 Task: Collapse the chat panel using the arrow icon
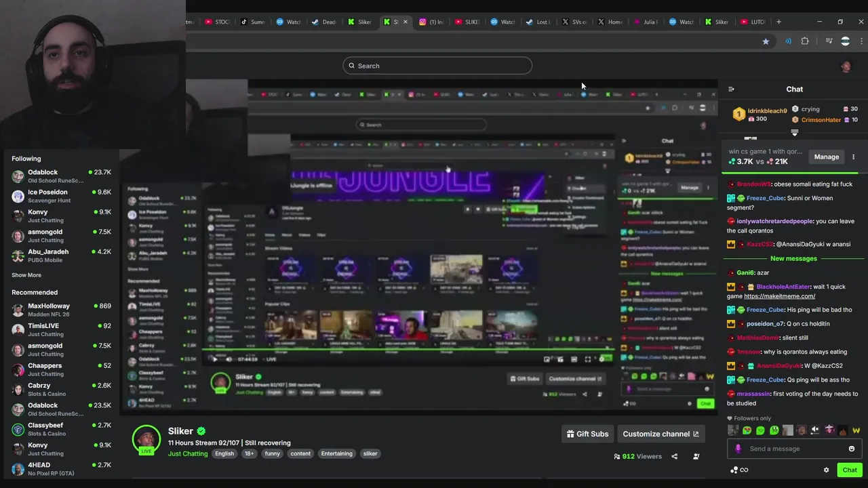click(731, 89)
